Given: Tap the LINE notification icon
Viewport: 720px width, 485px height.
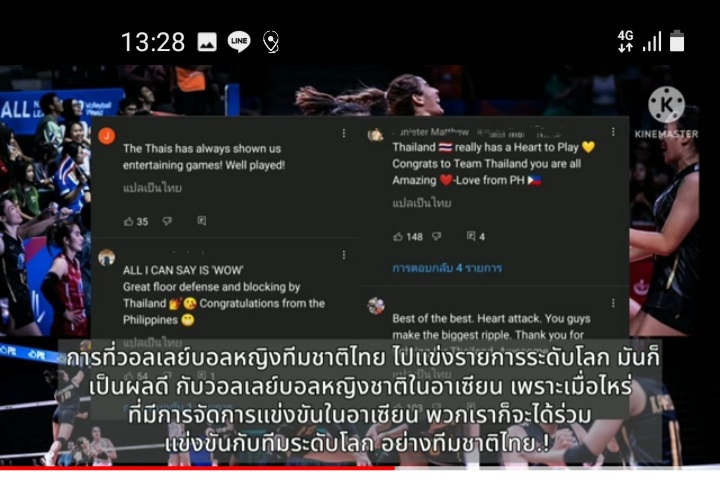Looking at the screenshot, I should [x=239, y=42].
